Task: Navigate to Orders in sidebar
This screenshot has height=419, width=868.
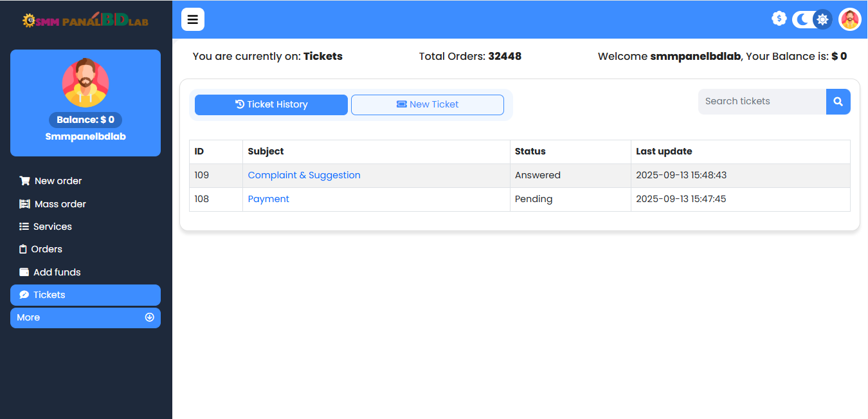Action: pyautogui.click(x=46, y=249)
